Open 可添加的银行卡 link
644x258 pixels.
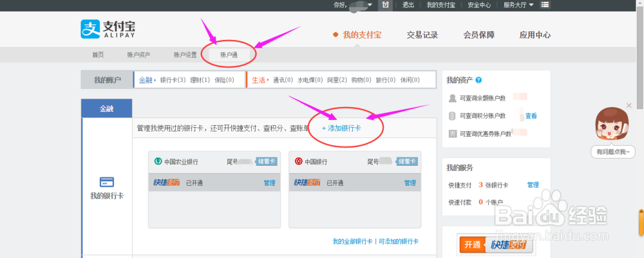tap(399, 241)
